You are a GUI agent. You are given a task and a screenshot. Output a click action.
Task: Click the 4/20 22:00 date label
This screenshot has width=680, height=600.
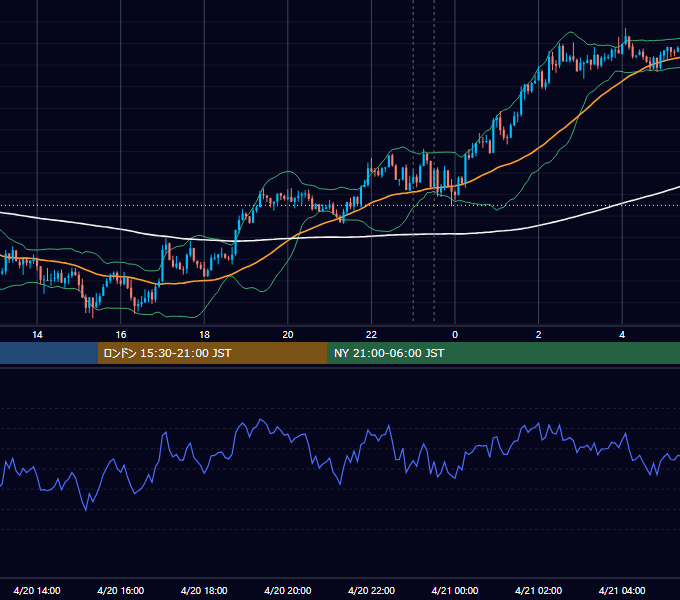point(371,590)
